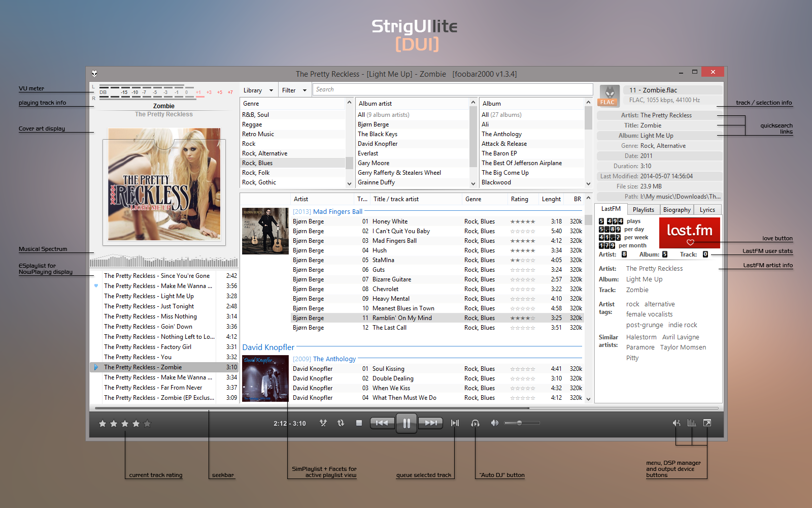The width and height of the screenshot is (812, 508).
Task: Click the Album artist list down arrow
Action: (x=473, y=183)
